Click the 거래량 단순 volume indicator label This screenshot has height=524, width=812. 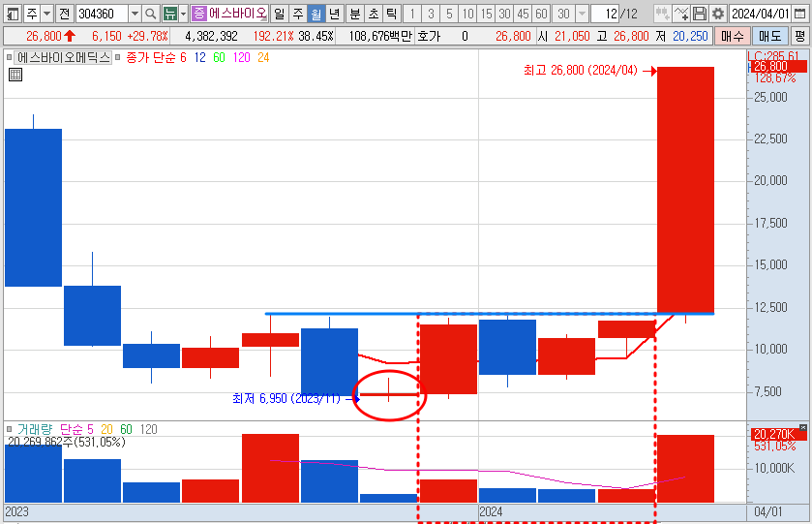(x=50, y=429)
